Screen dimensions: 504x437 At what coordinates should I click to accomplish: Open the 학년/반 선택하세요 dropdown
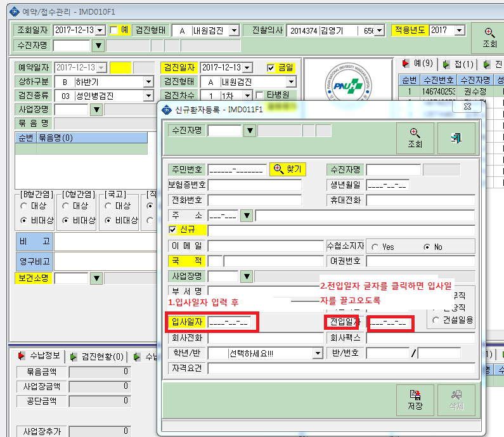[x=318, y=353]
